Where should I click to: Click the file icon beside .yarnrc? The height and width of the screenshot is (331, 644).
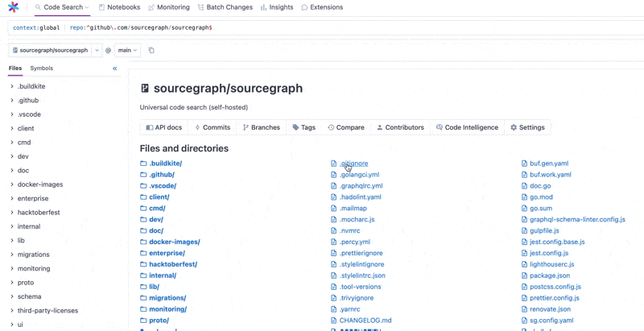[333, 309]
